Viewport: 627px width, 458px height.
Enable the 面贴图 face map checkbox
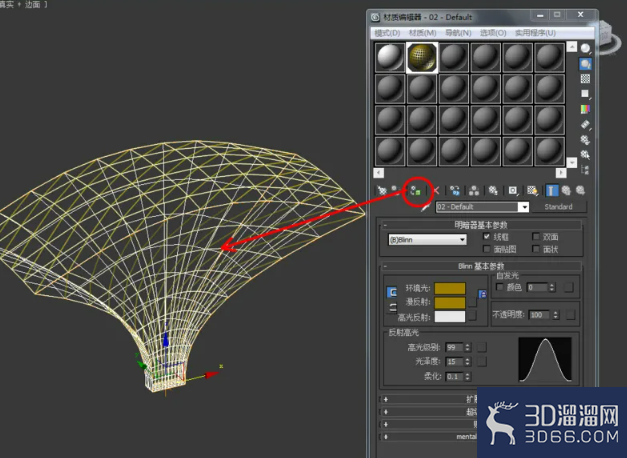487,249
